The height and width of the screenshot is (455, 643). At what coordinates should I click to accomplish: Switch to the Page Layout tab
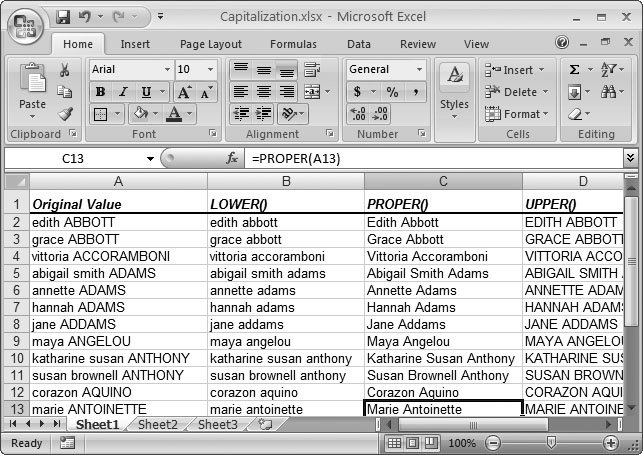(x=211, y=44)
